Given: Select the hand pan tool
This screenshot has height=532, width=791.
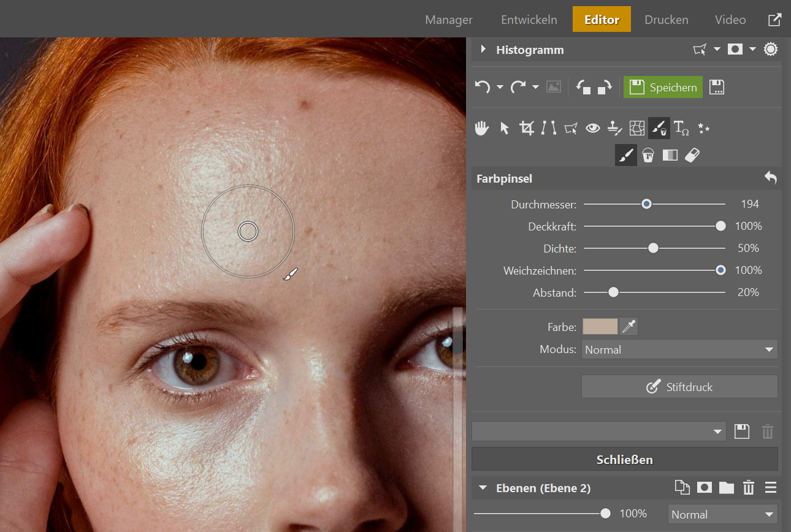Looking at the screenshot, I should tap(482, 128).
